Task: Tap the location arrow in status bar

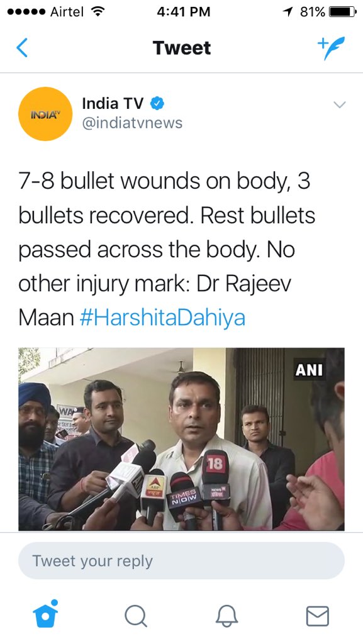Action: [288, 12]
